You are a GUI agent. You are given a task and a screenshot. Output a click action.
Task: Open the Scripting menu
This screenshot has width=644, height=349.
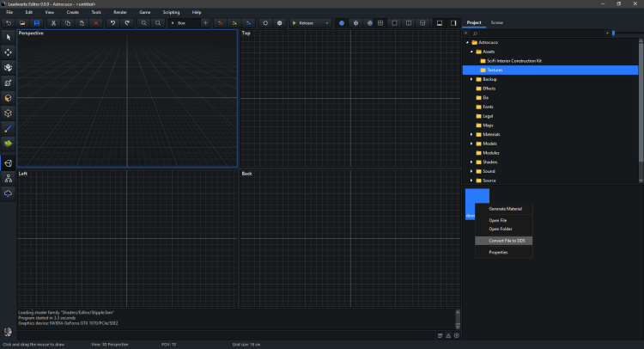click(x=171, y=13)
